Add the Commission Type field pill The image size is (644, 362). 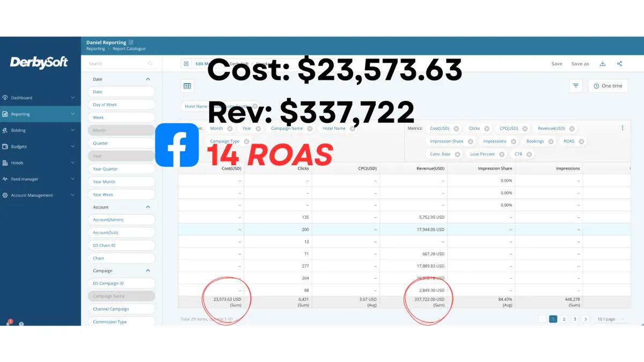pos(121,322)
